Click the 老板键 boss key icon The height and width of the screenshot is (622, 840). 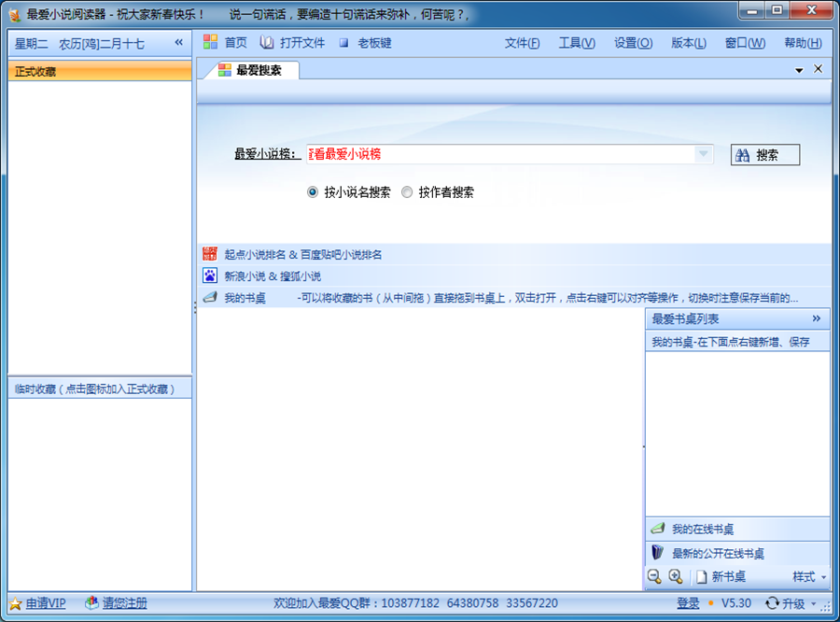point(343,43)
